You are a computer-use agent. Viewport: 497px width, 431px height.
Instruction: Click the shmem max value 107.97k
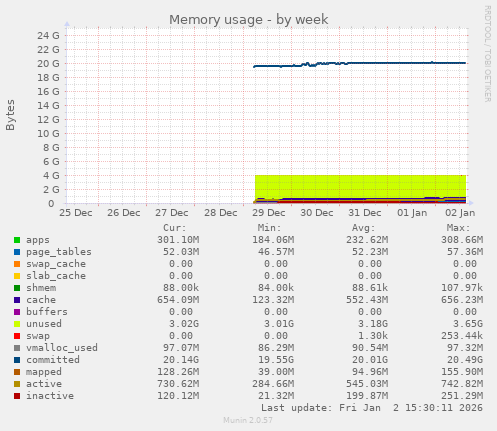(462, 288)
